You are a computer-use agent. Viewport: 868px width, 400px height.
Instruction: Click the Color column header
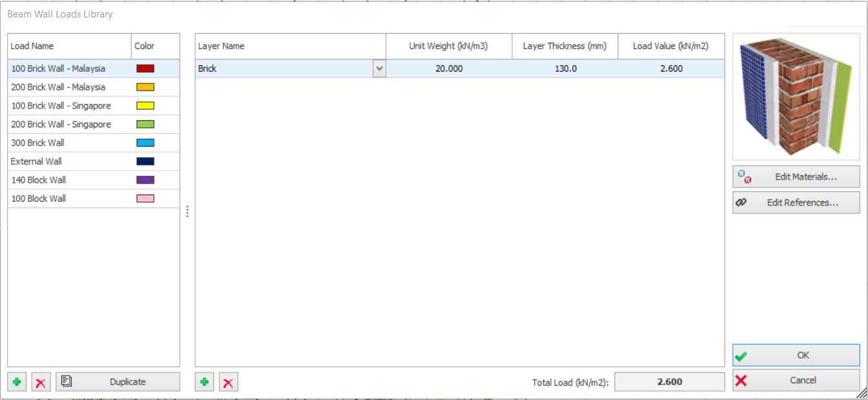155,47
